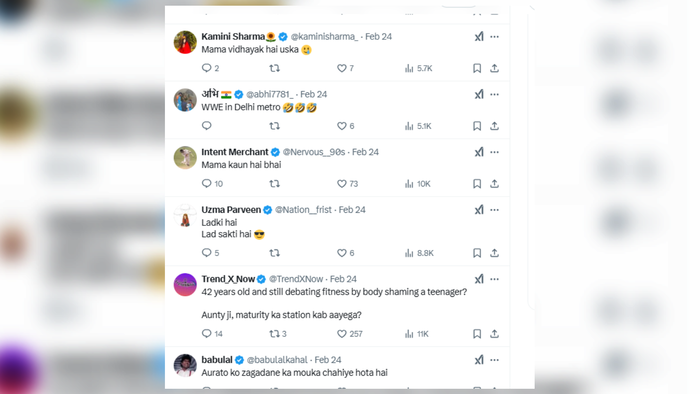This screenshot has width=700, height=394.
Task: Open the @kaminisharma_ profile handle
Action: 324,37
